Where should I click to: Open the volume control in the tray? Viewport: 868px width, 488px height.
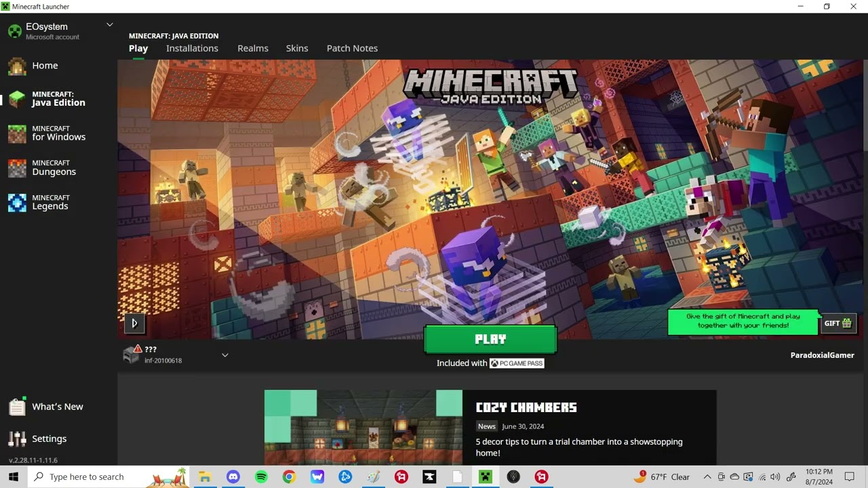click(x=776, y=477)
